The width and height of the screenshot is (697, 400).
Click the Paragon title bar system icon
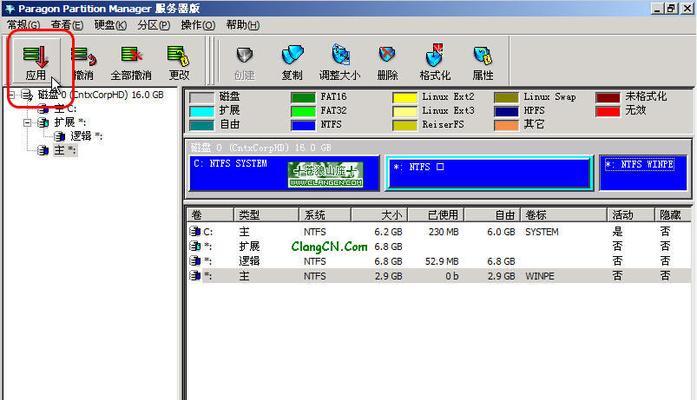tap(9, 8)
